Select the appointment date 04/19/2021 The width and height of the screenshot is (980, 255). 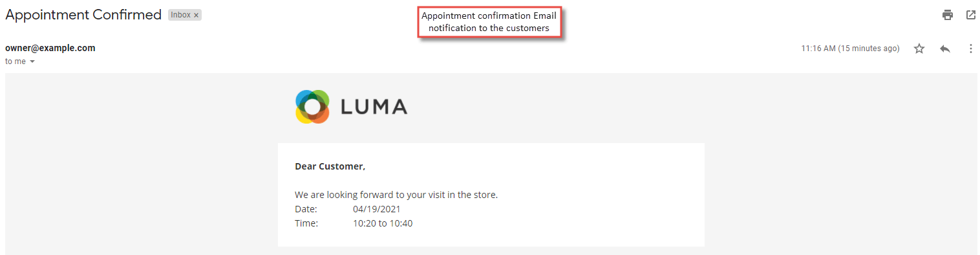377,209
